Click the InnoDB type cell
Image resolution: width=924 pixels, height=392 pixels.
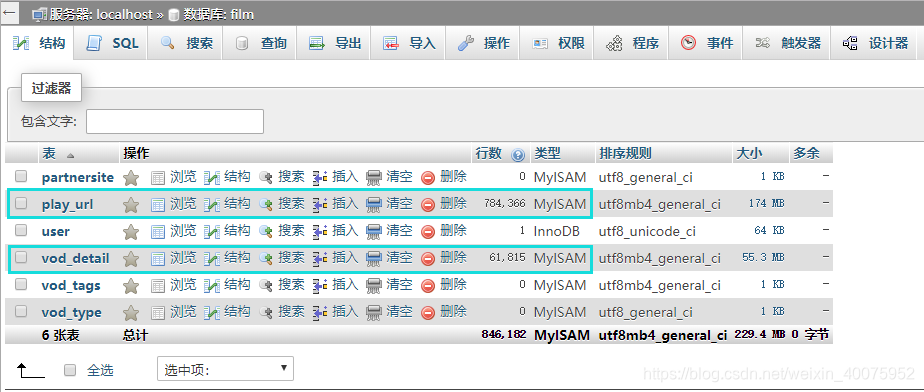556,232
